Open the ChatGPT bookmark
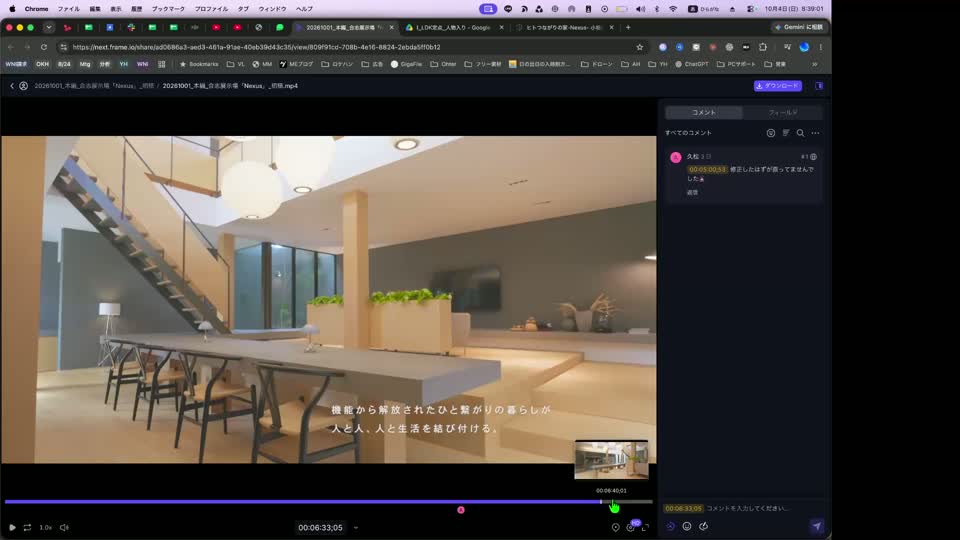Viewport: 960px width, 540px height. pos(691,64)
